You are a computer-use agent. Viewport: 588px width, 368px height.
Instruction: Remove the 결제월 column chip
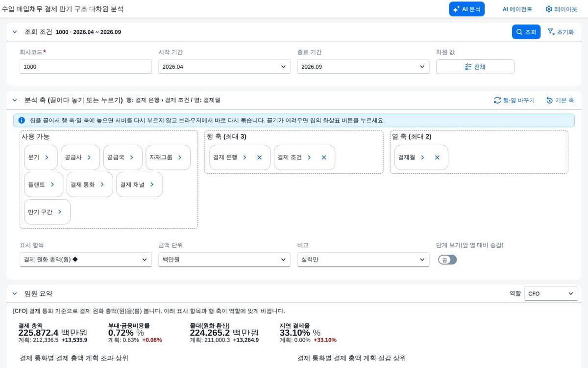(437, 158)
